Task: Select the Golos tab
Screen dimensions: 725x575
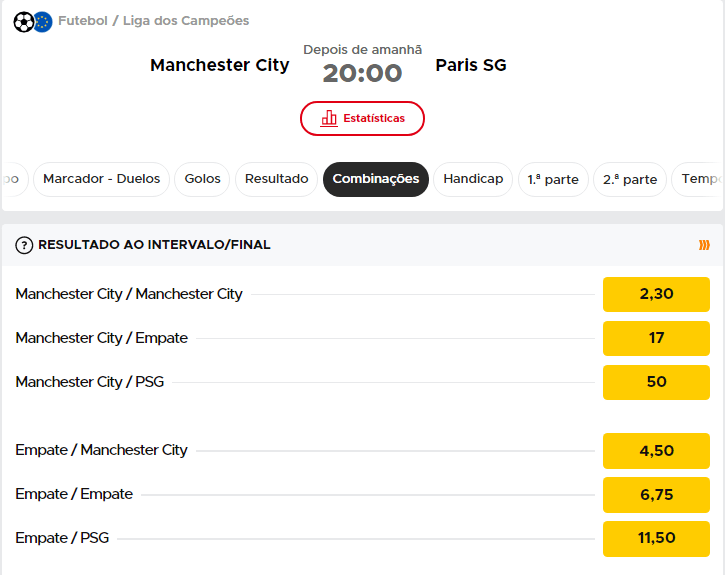Action: [x=203, y=179]
